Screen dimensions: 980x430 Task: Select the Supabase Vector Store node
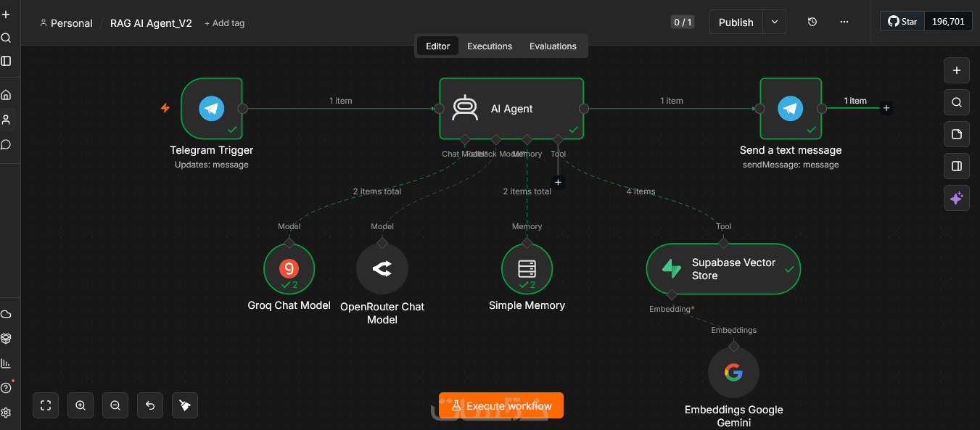[x=723, y=269]
